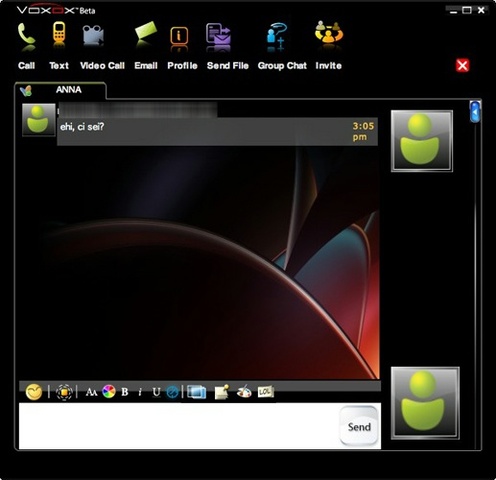Open the emoticon smiley picker

point(34,392)
